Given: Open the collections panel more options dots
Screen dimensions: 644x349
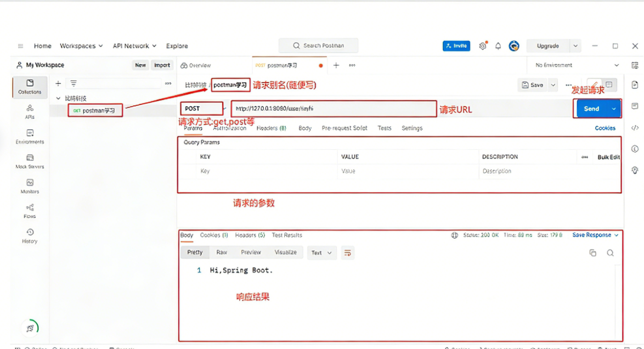Looking at the screenshot, I should point(168,83).
